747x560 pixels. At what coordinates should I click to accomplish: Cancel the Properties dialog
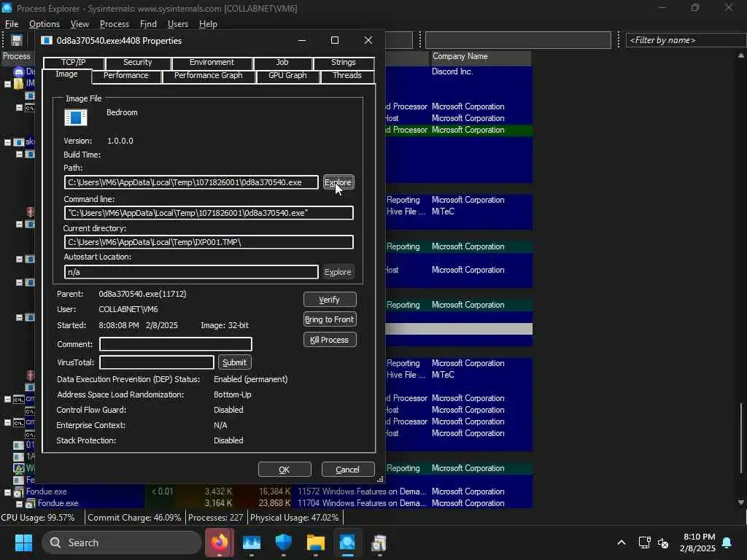pyautogui.click(x=348, y=470)
